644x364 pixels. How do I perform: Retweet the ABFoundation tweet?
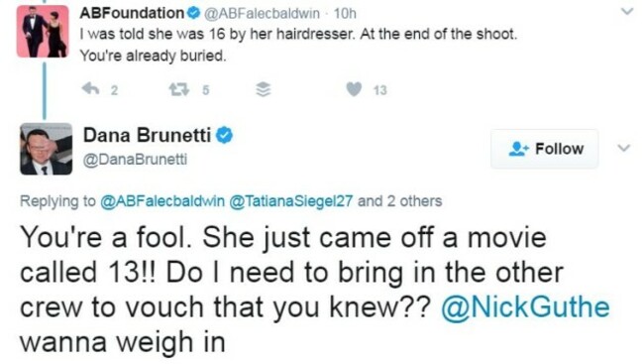[x=179, y=89]
